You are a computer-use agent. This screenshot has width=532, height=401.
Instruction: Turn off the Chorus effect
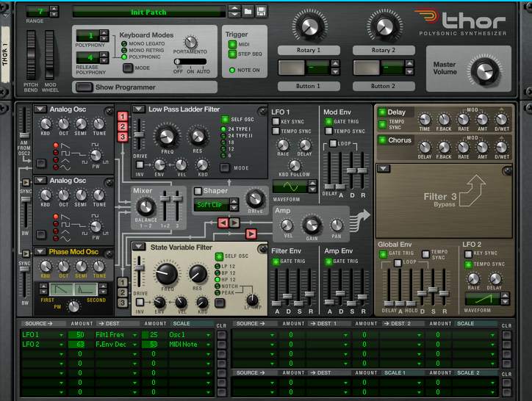click(x=383, y=140)
